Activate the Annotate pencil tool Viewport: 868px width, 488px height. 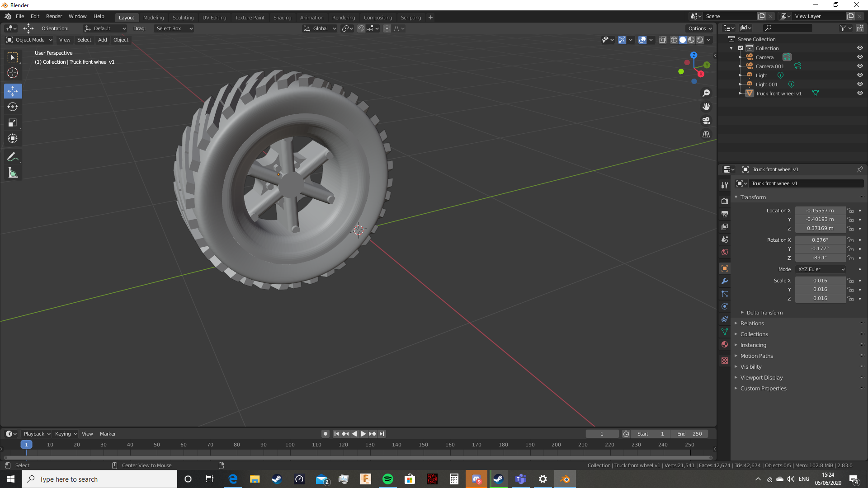coord(13,157)
